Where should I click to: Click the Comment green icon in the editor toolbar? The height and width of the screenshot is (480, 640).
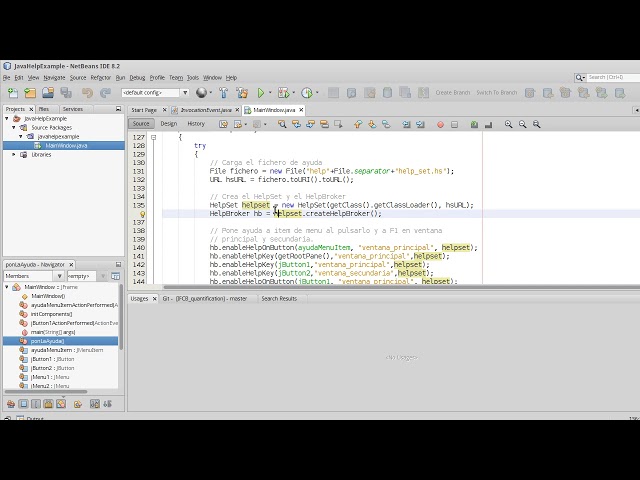pos(474,124)
